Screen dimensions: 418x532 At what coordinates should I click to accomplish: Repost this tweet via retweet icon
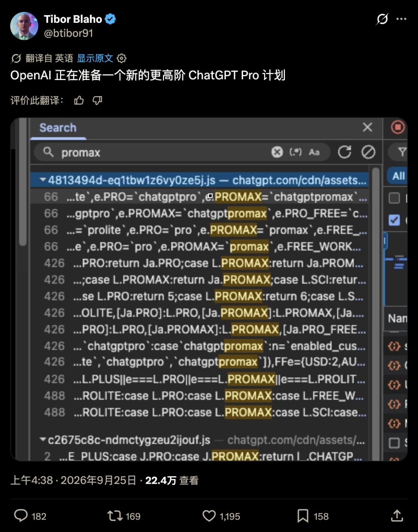pyautogui.click(x=115, y=516)
